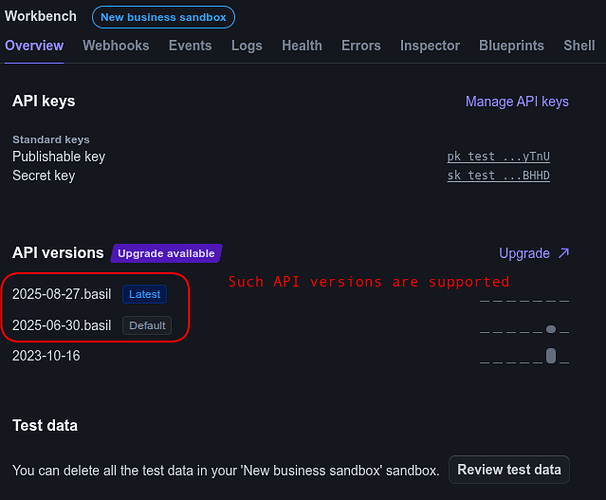Select the 2025-06-30.basil Default badge
Image resolution: width=606 pixels, height=500 pixels.
pos(147,326)
